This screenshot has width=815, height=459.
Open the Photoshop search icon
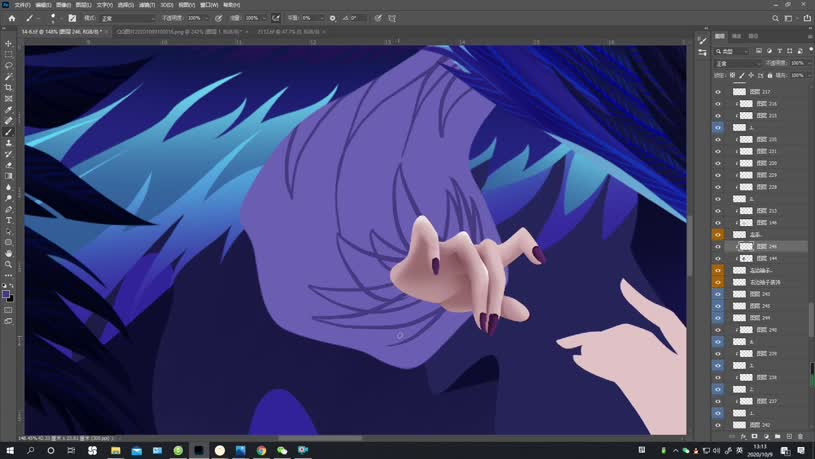tap(775, 18)
